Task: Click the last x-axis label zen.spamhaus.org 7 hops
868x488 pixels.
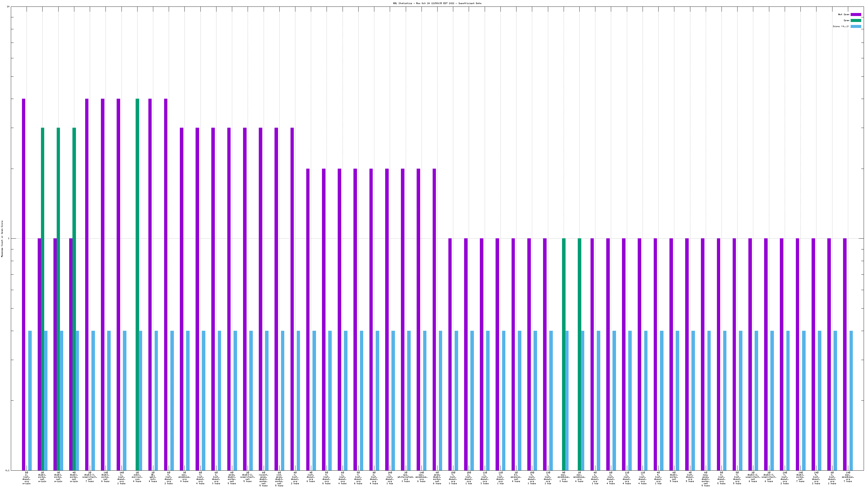Action: click(x=847, y=477)
